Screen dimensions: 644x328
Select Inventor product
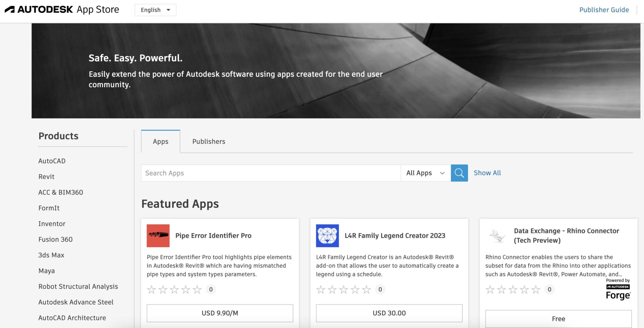52,224
